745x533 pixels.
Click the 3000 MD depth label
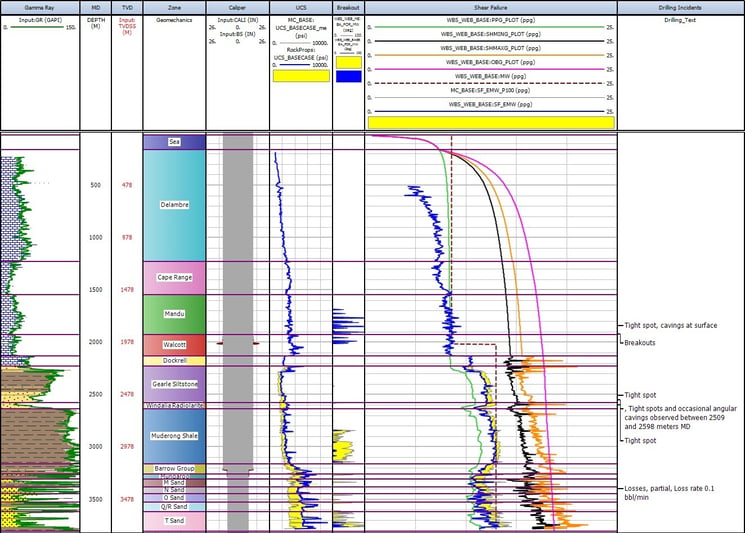click(x=96, y=447)
